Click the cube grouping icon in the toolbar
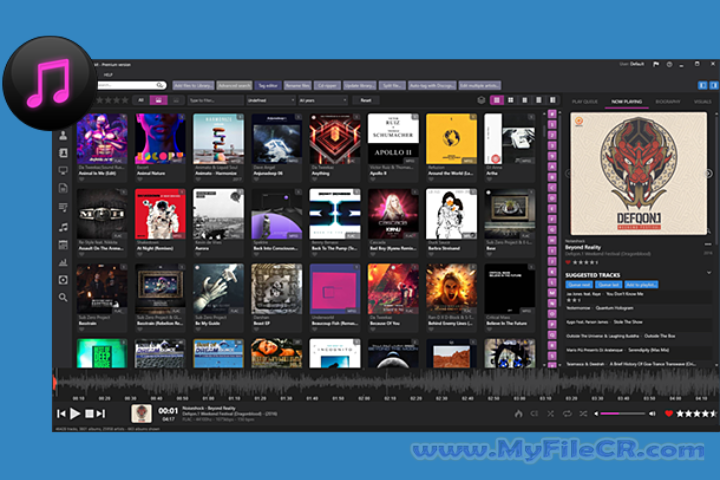This screenshot has height=480, width=720. point(481,100)
